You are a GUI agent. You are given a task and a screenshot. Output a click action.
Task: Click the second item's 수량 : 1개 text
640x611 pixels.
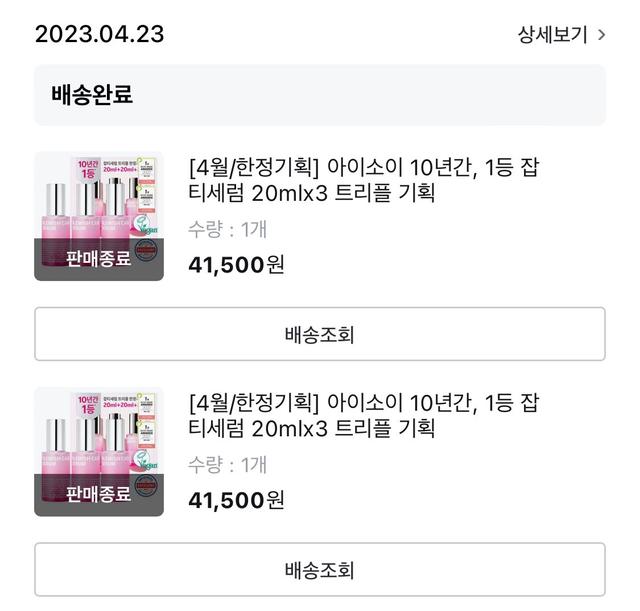tap(227, 464)
